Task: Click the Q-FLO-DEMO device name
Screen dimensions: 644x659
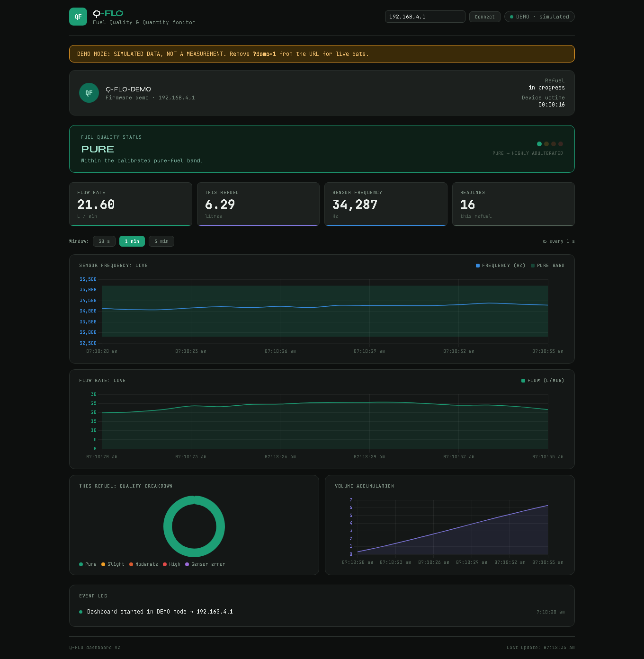Action: (x=128, y=89)
